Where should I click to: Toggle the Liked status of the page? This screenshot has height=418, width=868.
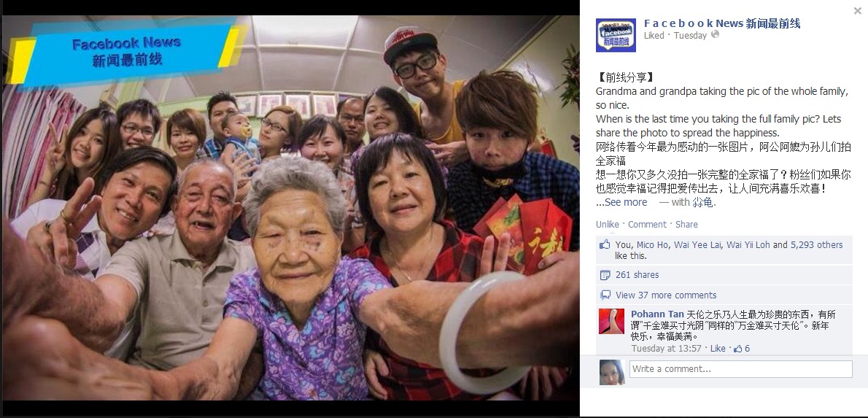tap(654, 36)
